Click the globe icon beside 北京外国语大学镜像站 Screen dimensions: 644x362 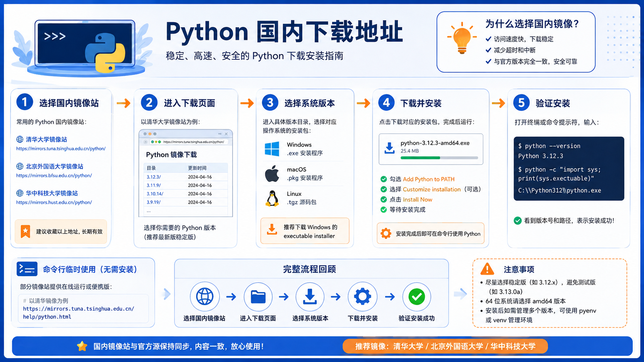tap(20, 166)
